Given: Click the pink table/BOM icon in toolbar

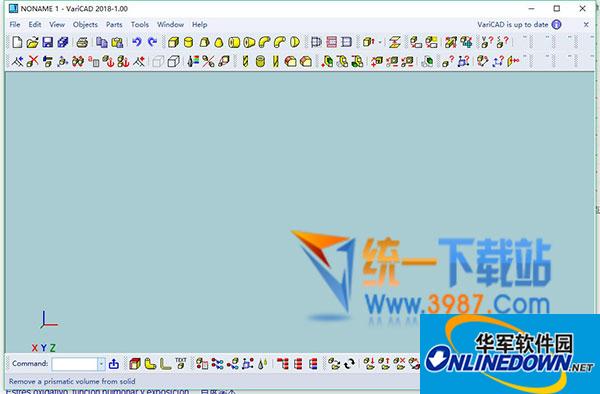Looking at the screenshot, I should [x=331, y=42].
